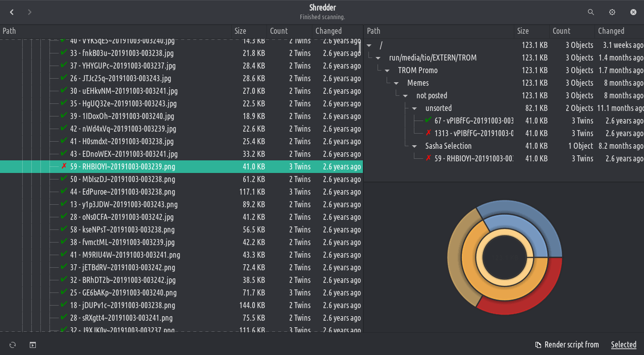Screen dimensions: 644x355
Task: Click the rescan refresh icon
Action: (x=13, y=345)
